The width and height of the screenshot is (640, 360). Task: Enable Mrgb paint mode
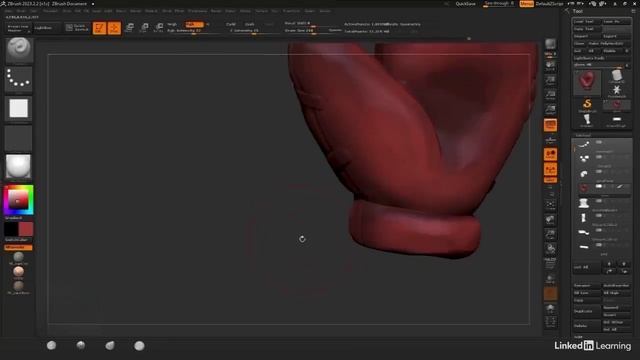coord(172,24)
